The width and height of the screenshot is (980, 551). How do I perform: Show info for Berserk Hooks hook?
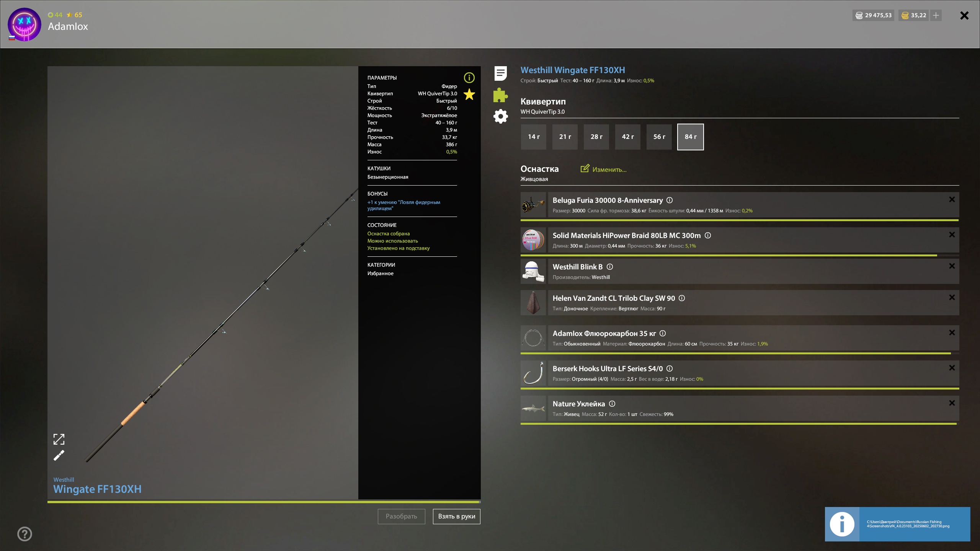tap(670, 368)
